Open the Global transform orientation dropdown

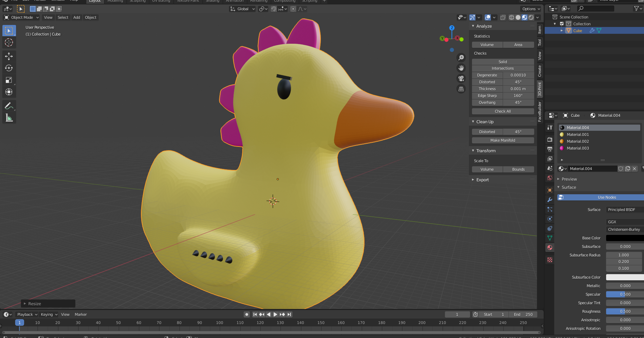(242, 9)
